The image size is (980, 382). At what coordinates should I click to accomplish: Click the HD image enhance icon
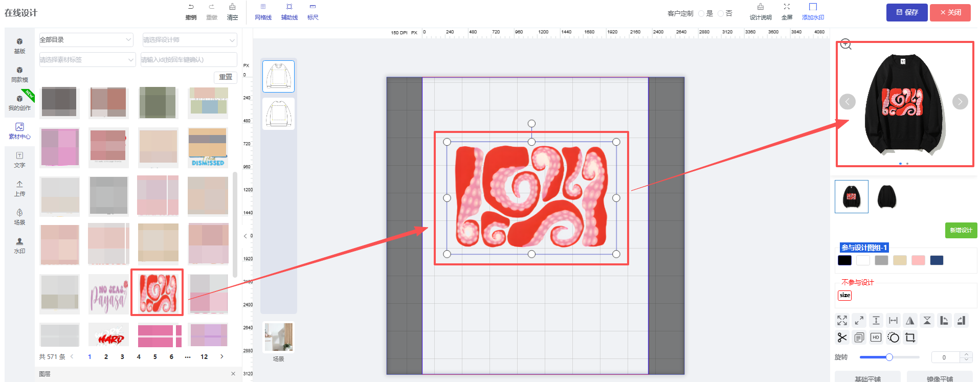click(x=876, y=338)
